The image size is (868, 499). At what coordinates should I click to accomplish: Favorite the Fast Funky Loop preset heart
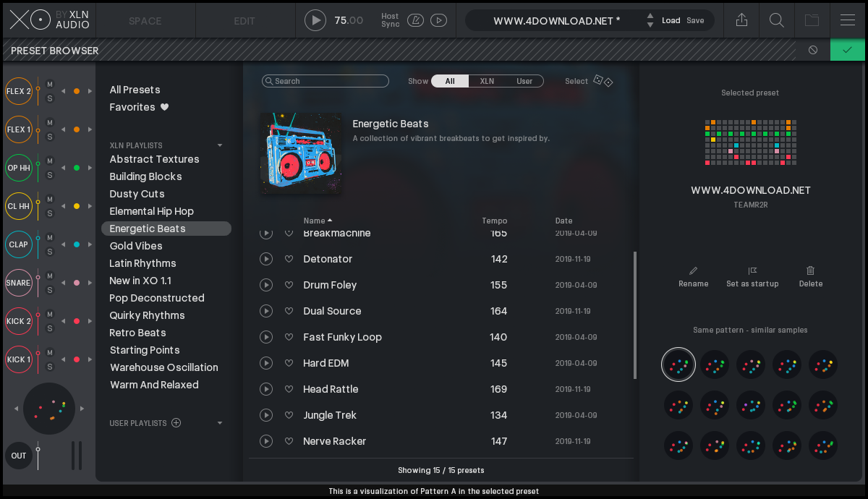pyautogui.click(x=289, y=337)
